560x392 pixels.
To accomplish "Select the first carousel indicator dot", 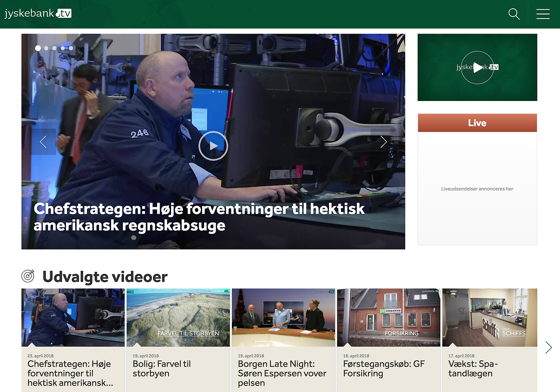I will [38, 48].
